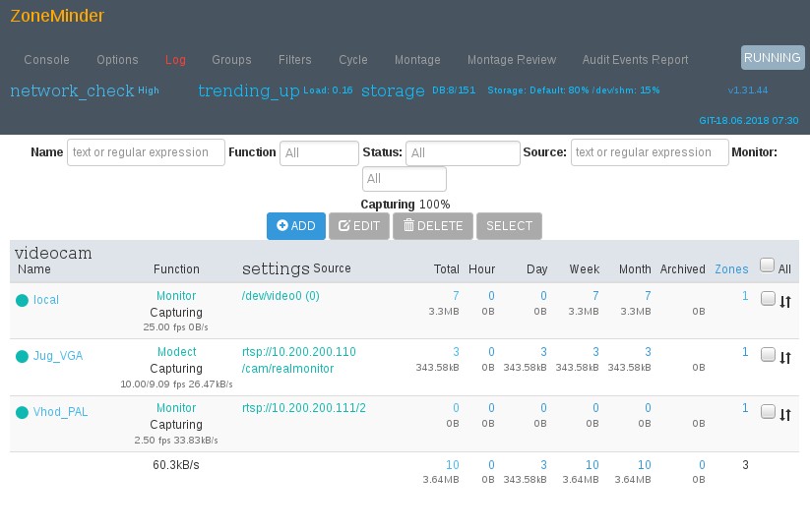Click the Load: 0.16 indicator
This screenshot has height=532, width=810.
coord(328,90)
